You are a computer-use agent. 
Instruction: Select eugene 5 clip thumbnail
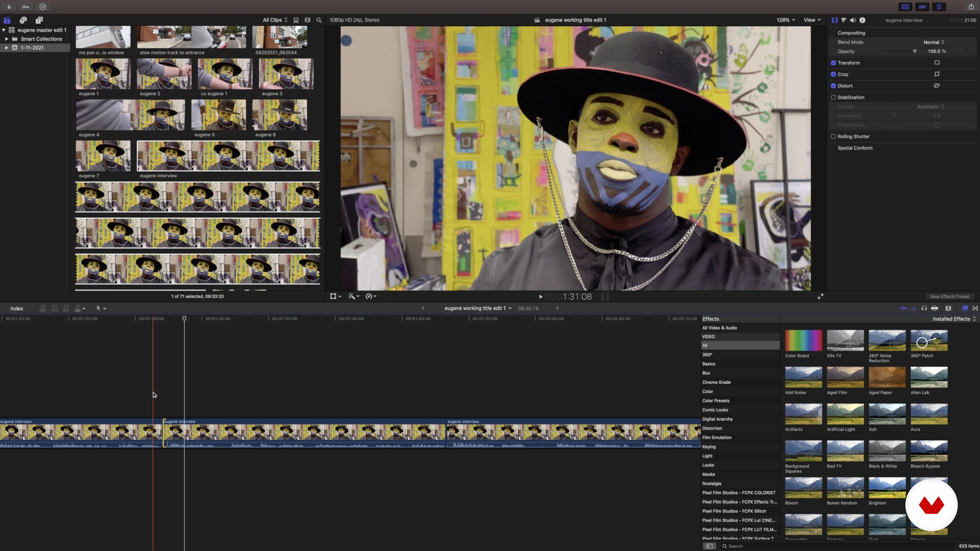tap(219, 115)
